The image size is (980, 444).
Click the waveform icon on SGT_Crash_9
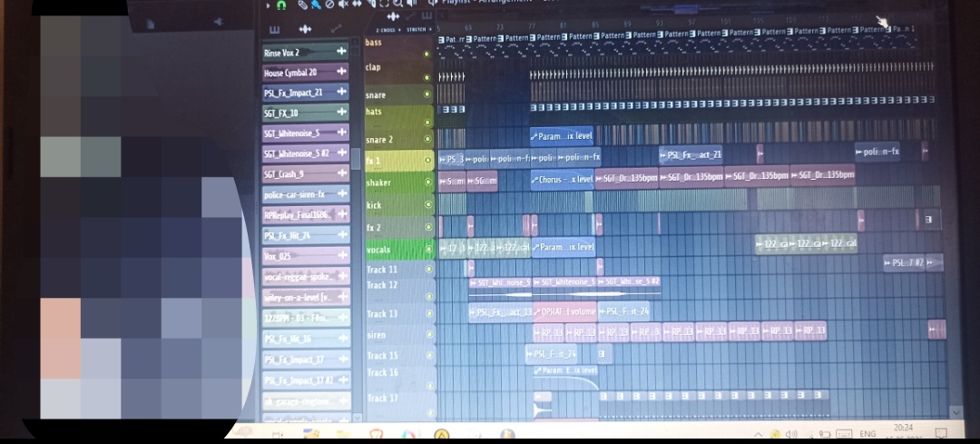tap(342, 173)
